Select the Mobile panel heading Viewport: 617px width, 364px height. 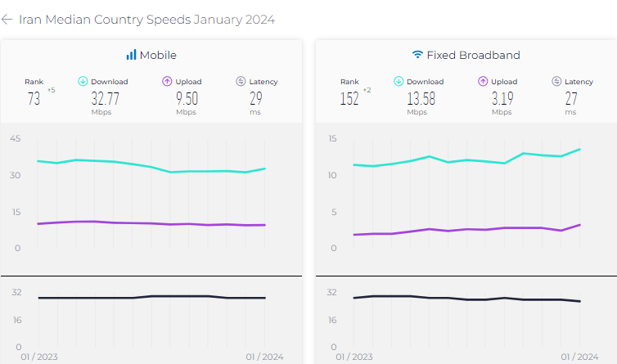(x=158, y=56)
